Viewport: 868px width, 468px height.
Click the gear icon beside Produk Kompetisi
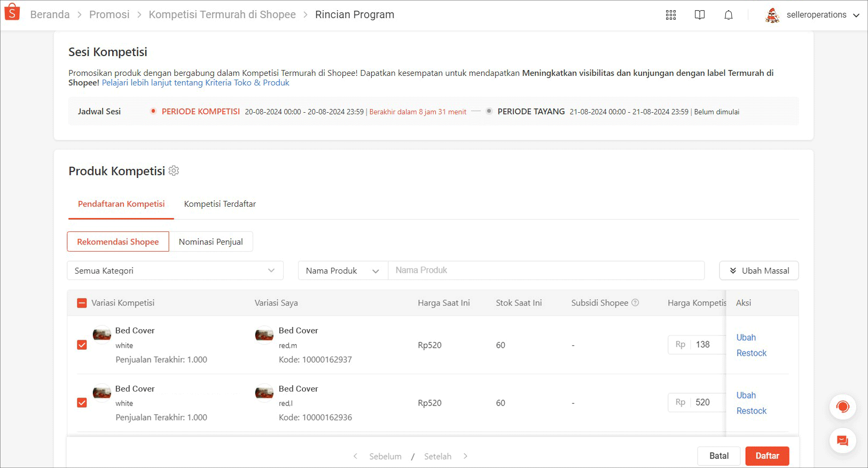174,171
